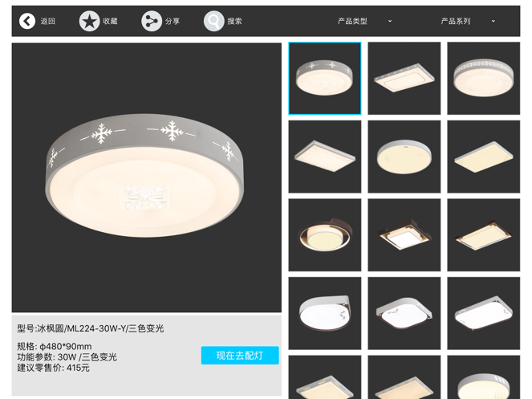The height and width of the screenshot is (399, 532).
Task: Open the 产品类型 dropdown
Action: click(x=365, y=21)
